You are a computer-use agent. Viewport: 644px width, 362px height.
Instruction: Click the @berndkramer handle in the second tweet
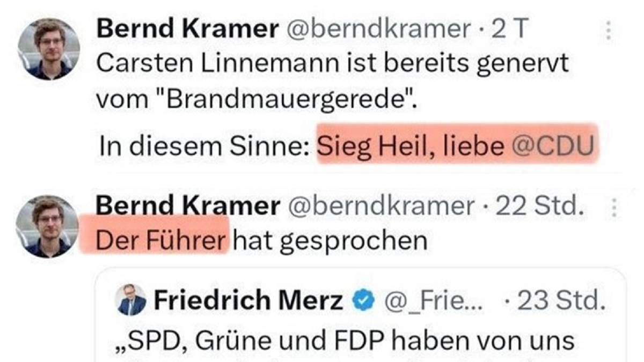point(380,207)
